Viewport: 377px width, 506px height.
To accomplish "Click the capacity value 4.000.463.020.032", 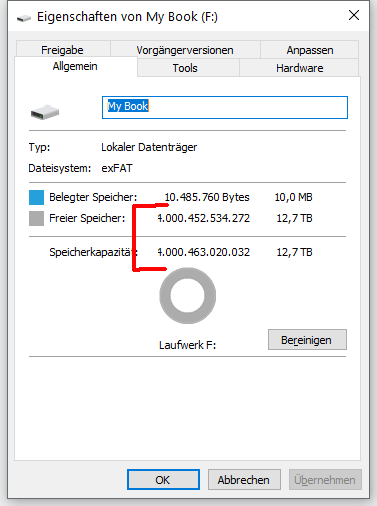I will [x=204, y=252].
